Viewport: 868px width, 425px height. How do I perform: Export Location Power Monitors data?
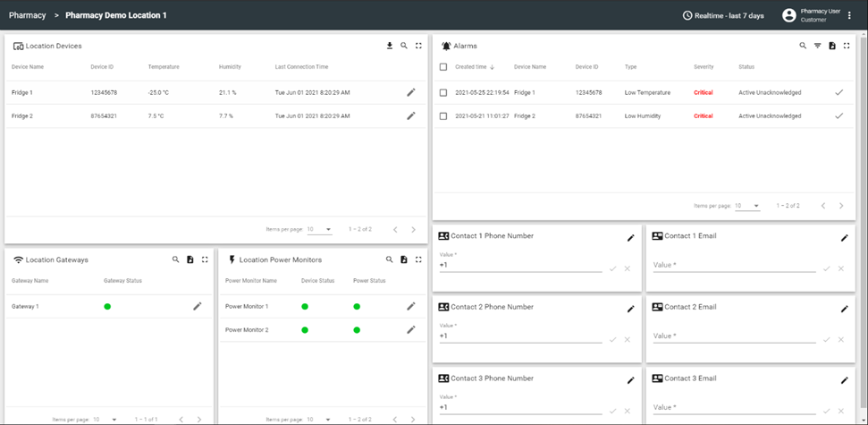pyautogui.click(x=404, y=259)
